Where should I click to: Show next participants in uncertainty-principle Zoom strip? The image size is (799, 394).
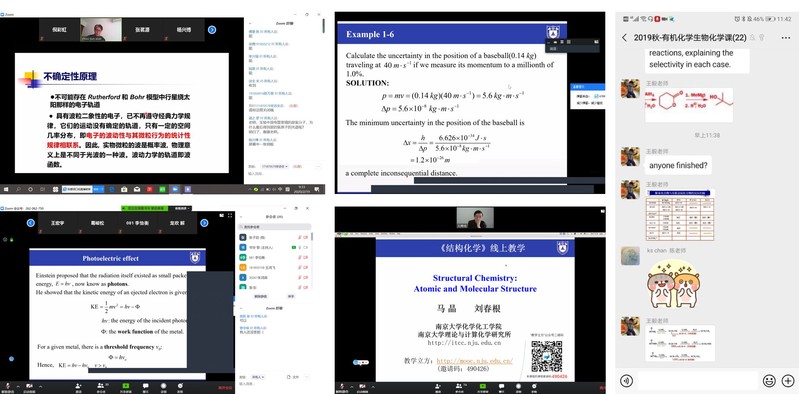(212, 30)
